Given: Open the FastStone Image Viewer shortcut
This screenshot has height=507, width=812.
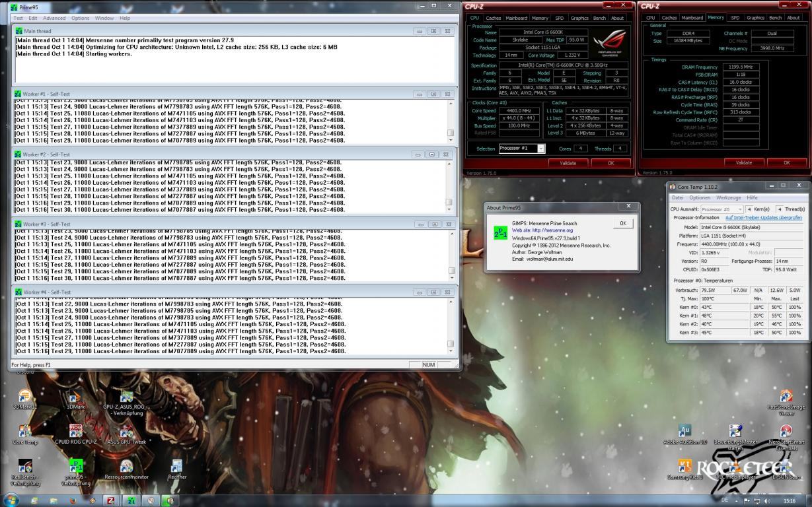Looking at the screenshot, I should [786, 402].
